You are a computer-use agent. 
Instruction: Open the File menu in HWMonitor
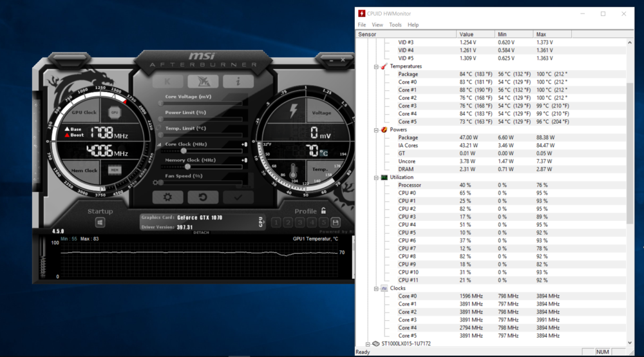362,24
